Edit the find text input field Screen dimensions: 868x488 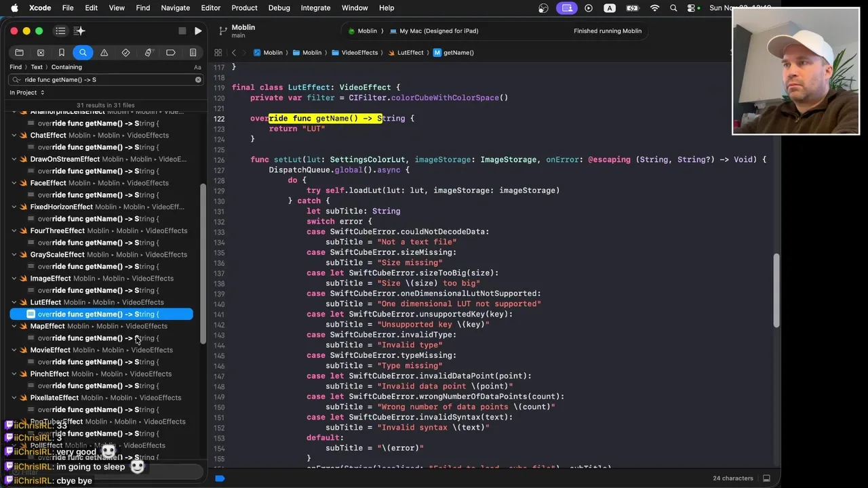pos(107,79)
